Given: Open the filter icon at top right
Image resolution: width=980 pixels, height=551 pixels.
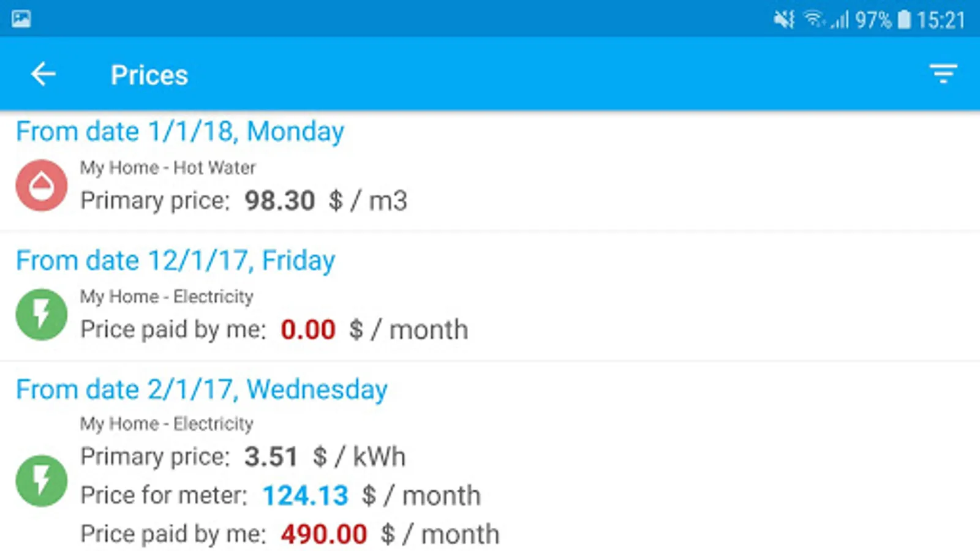Looking at the screenshot, I should [x=943, y=74].
